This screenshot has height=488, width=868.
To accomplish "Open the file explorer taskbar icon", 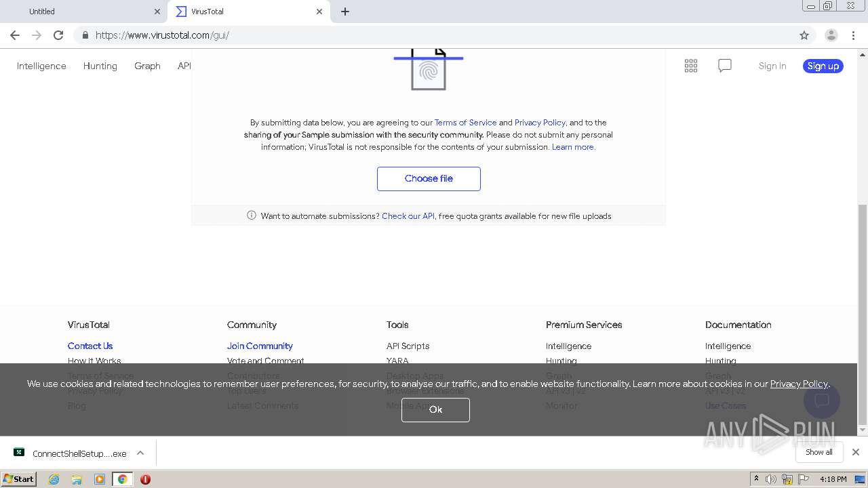I will [x=77, y=479].
